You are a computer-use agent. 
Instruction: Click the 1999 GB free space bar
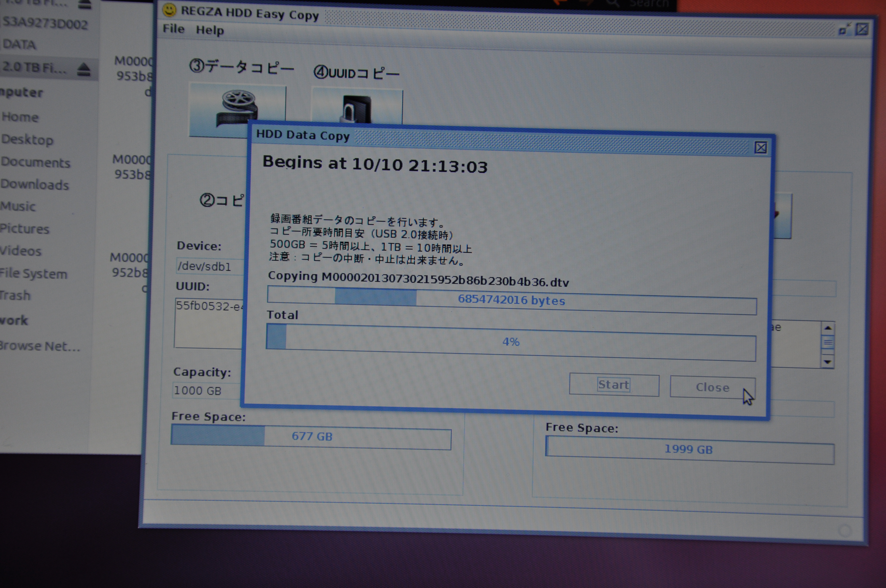[690, 450]
